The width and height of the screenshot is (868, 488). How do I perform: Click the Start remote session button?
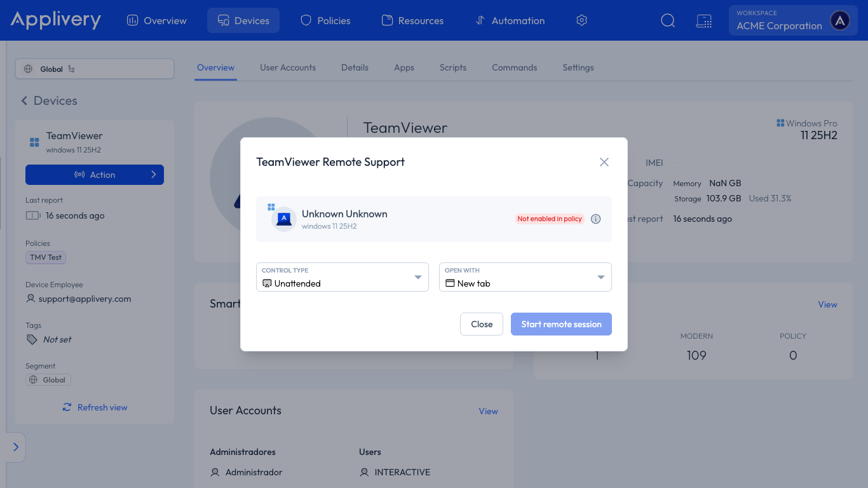(561, 324)
